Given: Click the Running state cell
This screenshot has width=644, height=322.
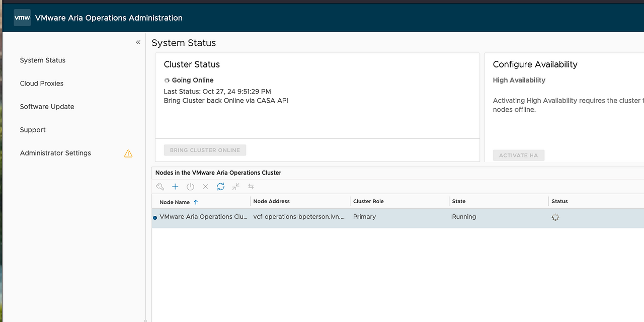Looking at the screenshot, I should (x=464, y=217).
